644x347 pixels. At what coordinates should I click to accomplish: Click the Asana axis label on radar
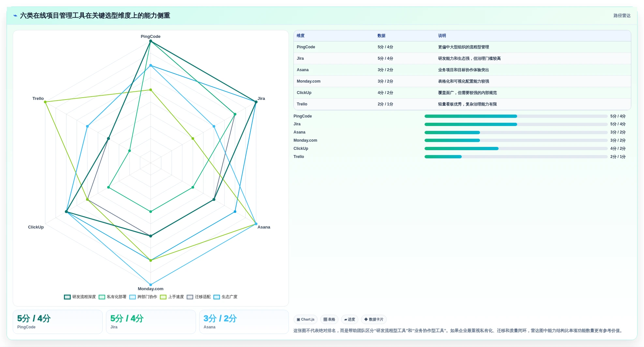pyautogui.click(x=264, y=227)
